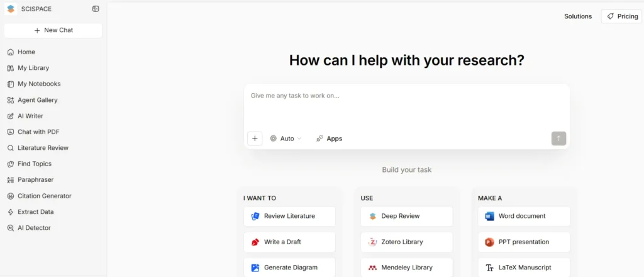
Task: Click the LaTeX Manuscript Tt icon
Action: coord(489,268)
